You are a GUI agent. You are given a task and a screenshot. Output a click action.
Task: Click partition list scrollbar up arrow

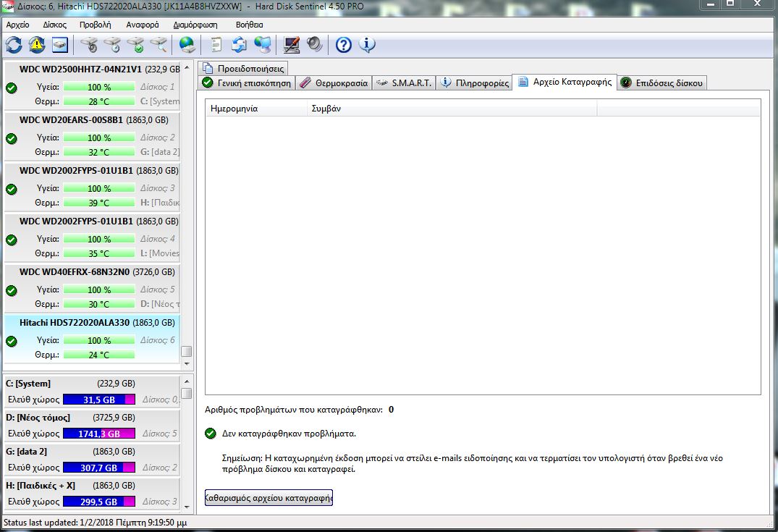point(187,381)
